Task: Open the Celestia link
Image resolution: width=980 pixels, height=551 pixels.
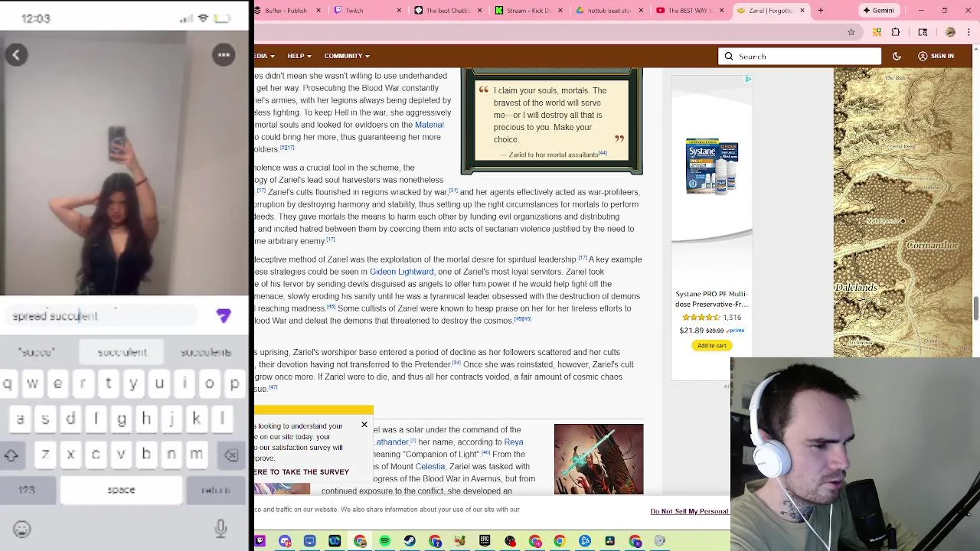Action: pyautogui.click(x=430, y=466)
